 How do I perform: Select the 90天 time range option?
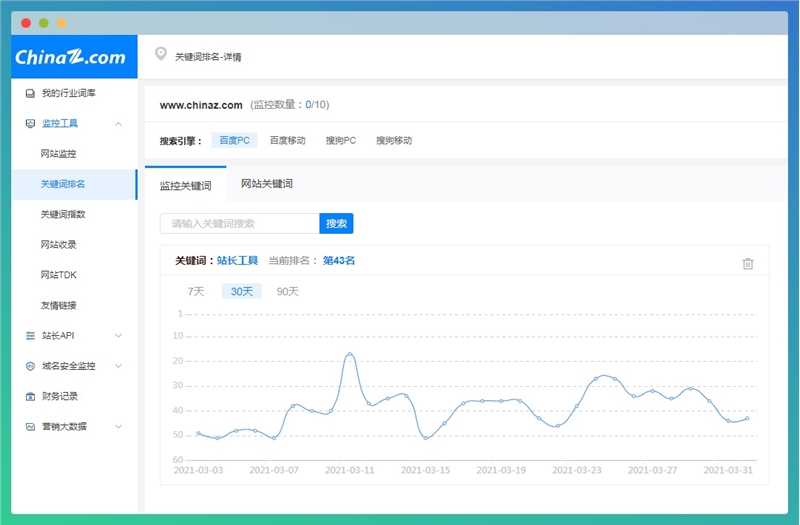pos(287,291)
